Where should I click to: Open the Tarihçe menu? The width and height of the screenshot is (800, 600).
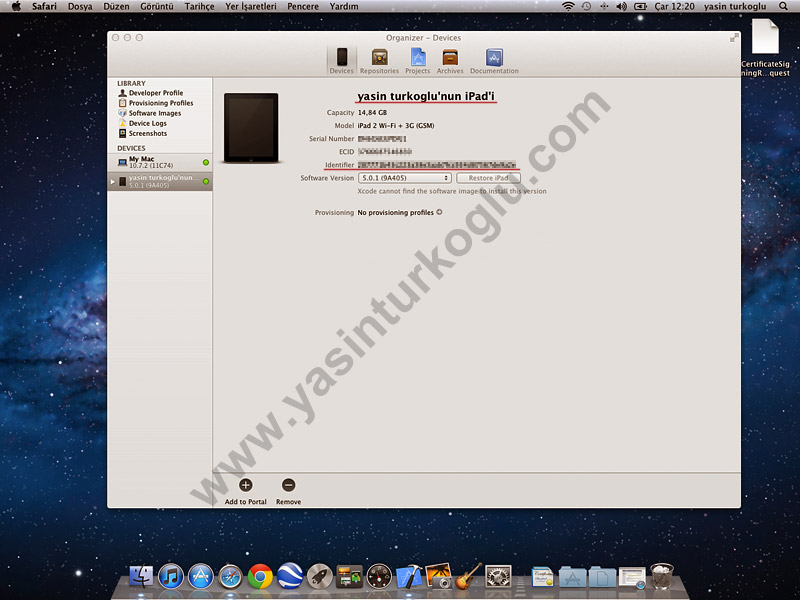199,6
